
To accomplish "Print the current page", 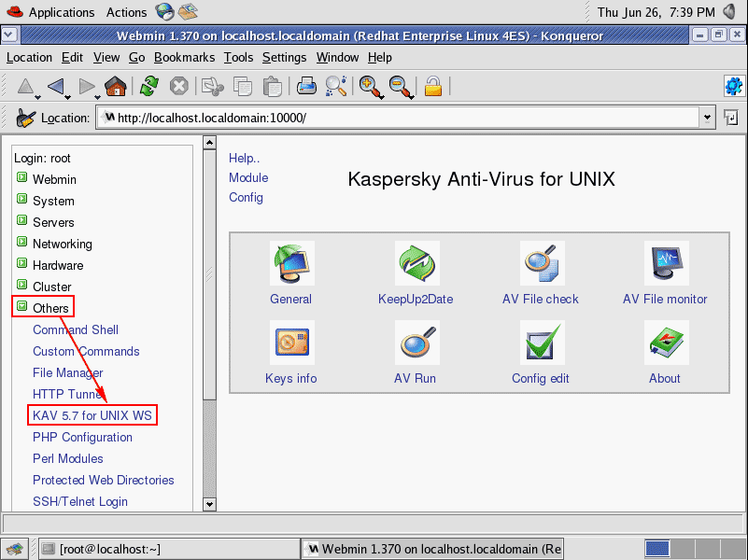I will point(306,86).
